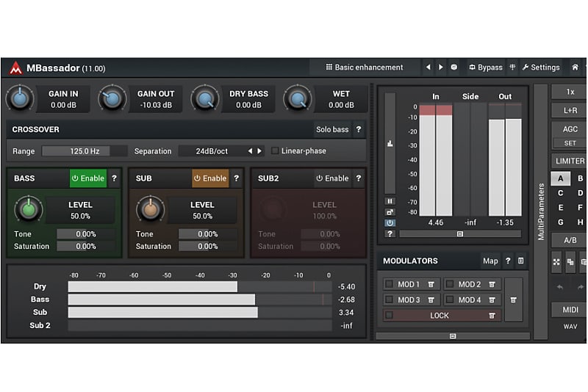The width and height of the screenshot is (588, 392).
Task: Click the random preset cube icon
Action: click(x=454, y=68)
